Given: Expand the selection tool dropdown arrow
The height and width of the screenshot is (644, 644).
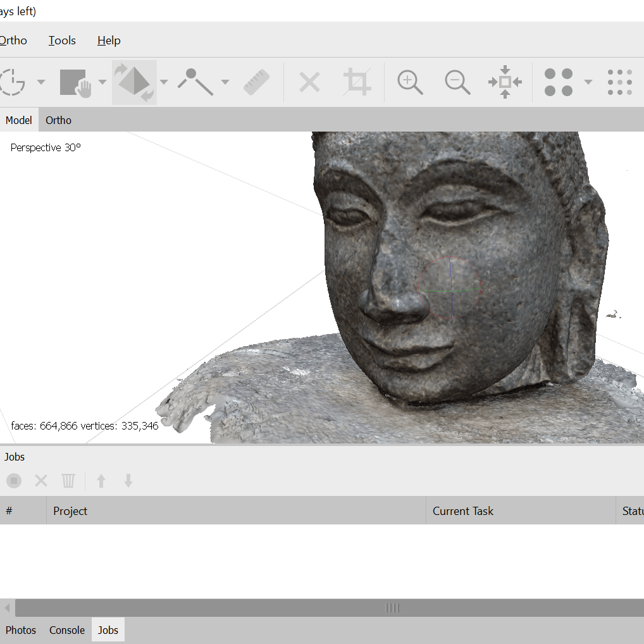Looking at the screenshot, I should [41, 82].
